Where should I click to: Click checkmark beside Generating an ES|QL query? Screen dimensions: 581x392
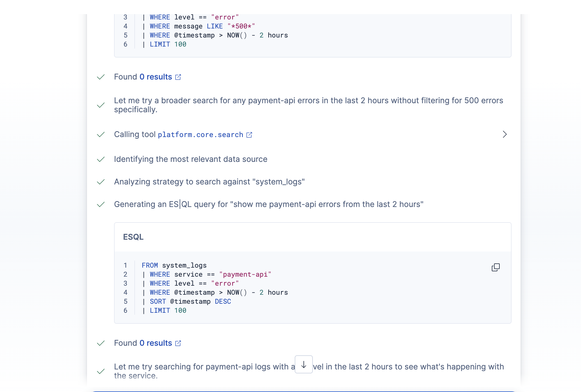(x=101, y=204)
